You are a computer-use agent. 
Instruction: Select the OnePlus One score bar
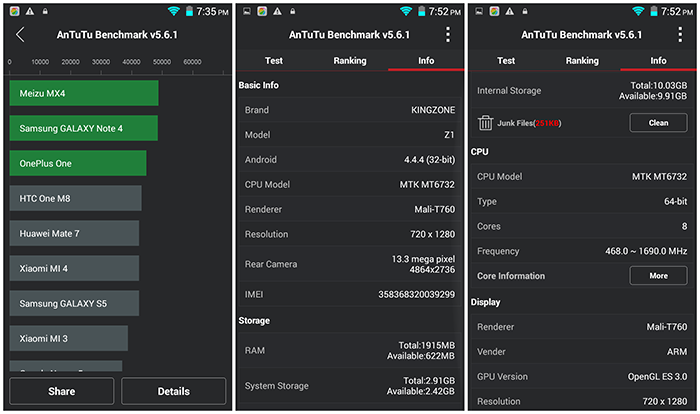click(x=78, y=163)
